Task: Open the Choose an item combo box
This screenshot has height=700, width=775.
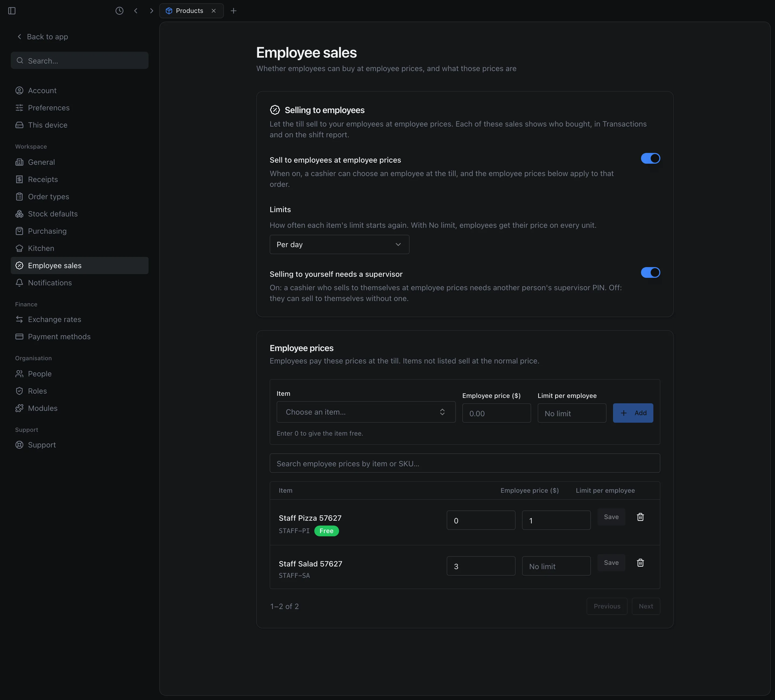Action: pos(366,412)
